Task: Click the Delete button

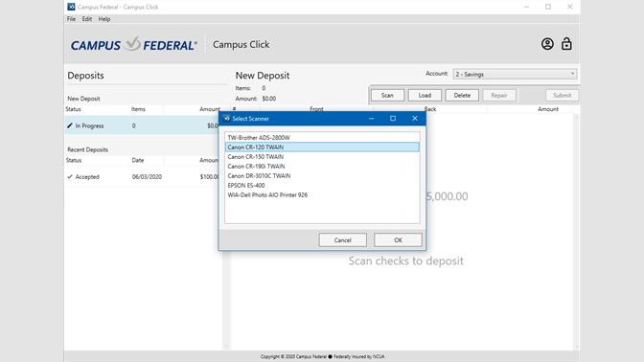Action: [x=462, y=95]
